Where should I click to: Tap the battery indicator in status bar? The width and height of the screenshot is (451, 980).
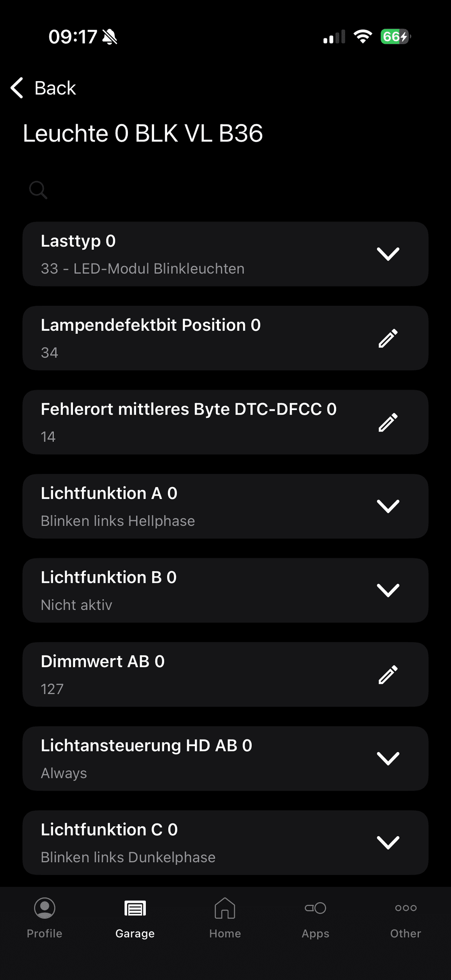click(x=395, y=37)
